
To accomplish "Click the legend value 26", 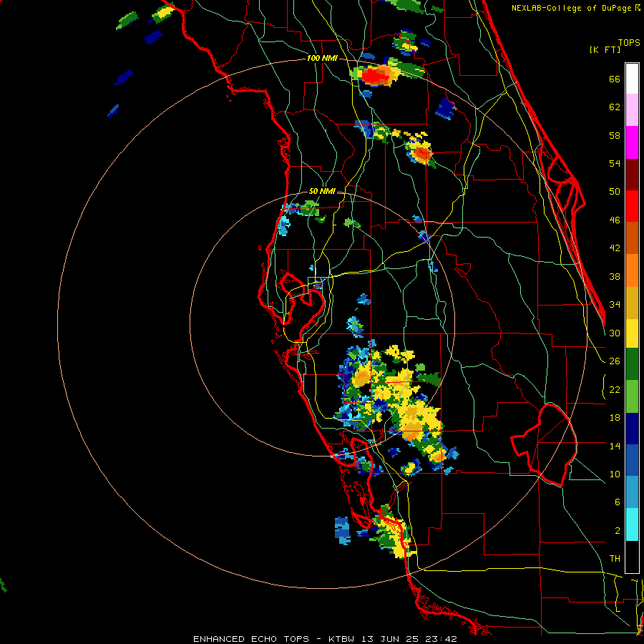I will (615, 361).
